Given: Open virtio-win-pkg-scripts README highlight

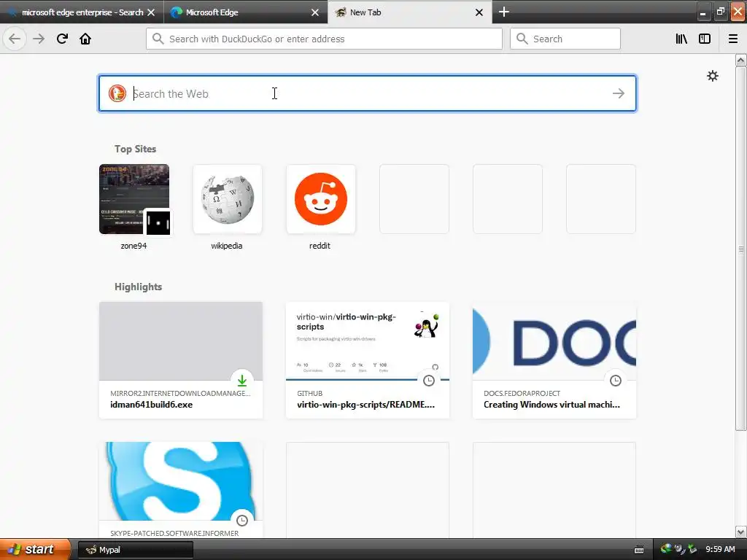Looking at the screenshot, I should tap(368, 360).
